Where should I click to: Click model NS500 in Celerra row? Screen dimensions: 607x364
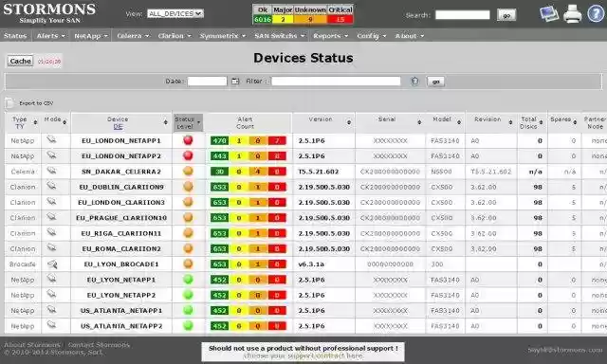pos(441,172)
